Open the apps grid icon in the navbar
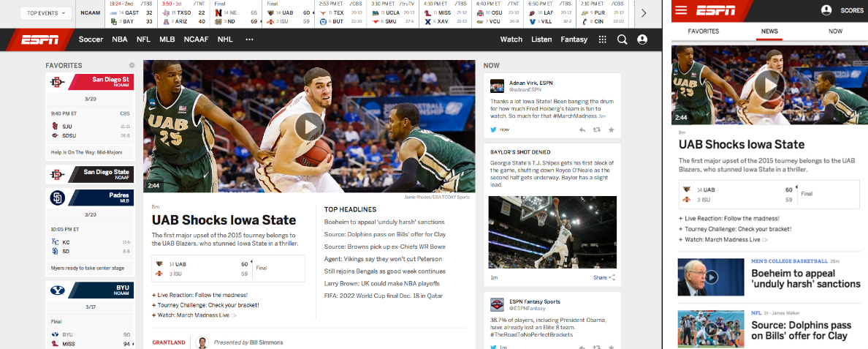The image size is (868, 349). pyautogui.click(x=602, y=40)
